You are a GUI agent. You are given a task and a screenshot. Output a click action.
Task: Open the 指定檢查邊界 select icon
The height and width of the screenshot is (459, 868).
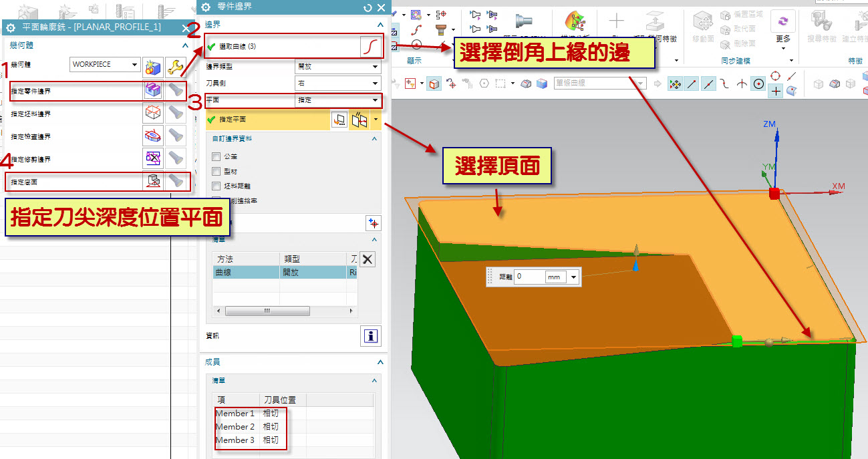coord(153,136)
